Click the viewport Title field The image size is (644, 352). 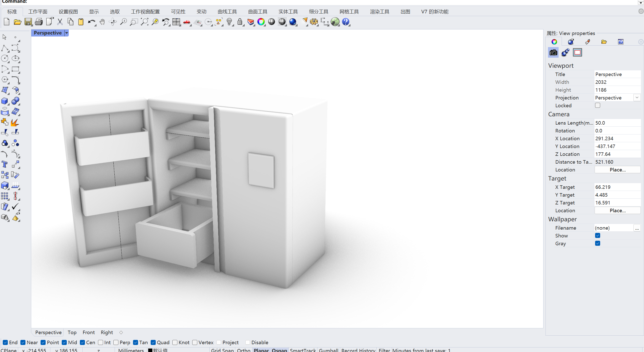pos(617,74)
